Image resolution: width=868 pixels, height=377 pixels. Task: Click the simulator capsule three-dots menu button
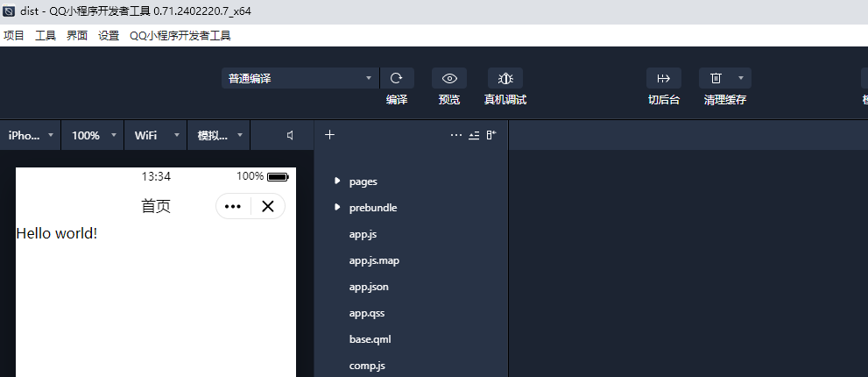click(x=233, y=206)
